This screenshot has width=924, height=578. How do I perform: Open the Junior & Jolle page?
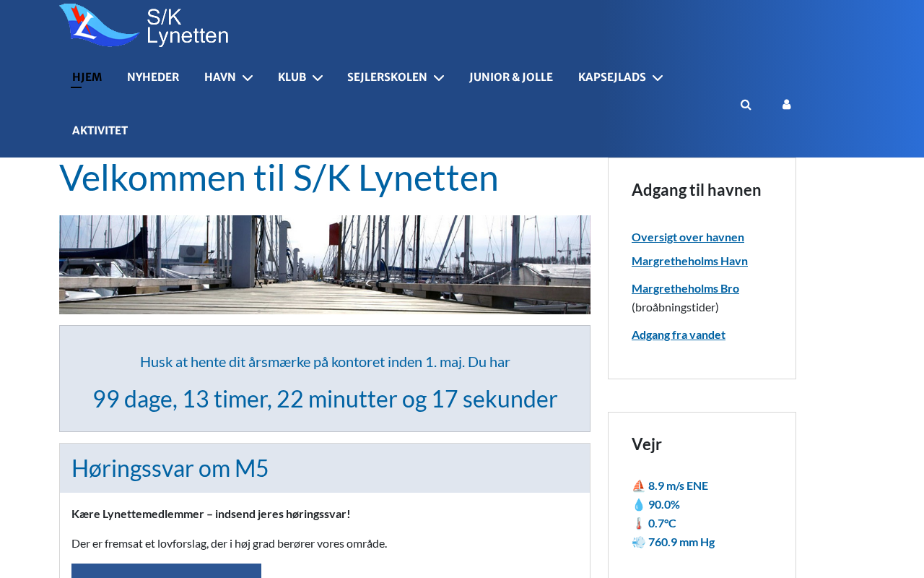pos(511,77)
